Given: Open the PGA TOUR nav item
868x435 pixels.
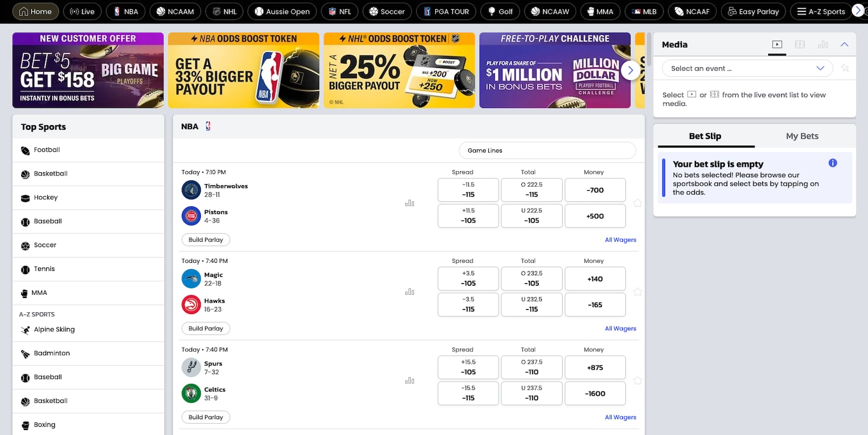Looking at the screenshot, I should [x=446, y=11].
